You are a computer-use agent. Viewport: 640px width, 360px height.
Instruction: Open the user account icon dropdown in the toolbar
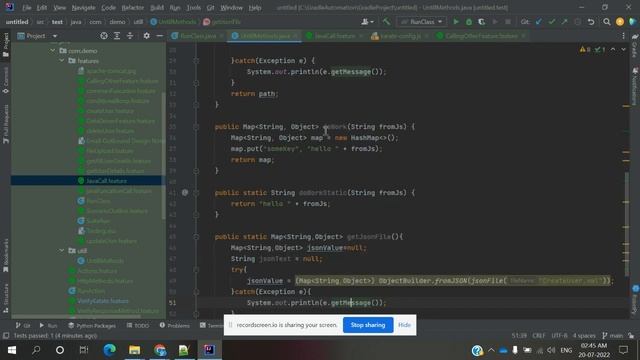[367, 22]
